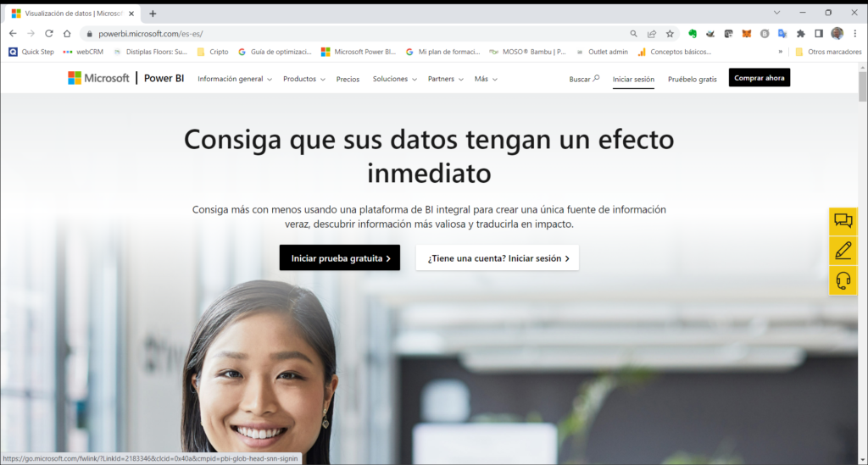The width and height of the screenshot is (868, 465).
Task: Expand the Más dropdown
Action: tap(486, 79)
